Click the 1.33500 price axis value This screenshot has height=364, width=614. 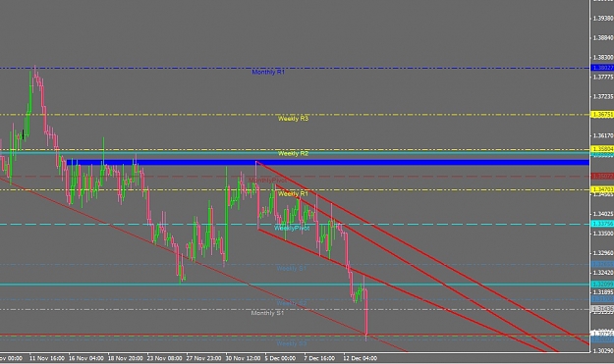click(x=603, y=234)
